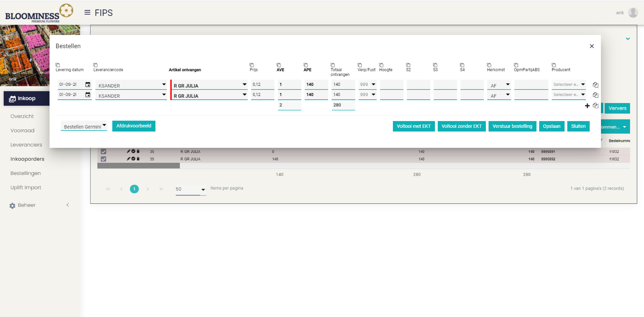
Task: Click the Afdrukvoorbeeld button
Action: click(x=134, y=126)
